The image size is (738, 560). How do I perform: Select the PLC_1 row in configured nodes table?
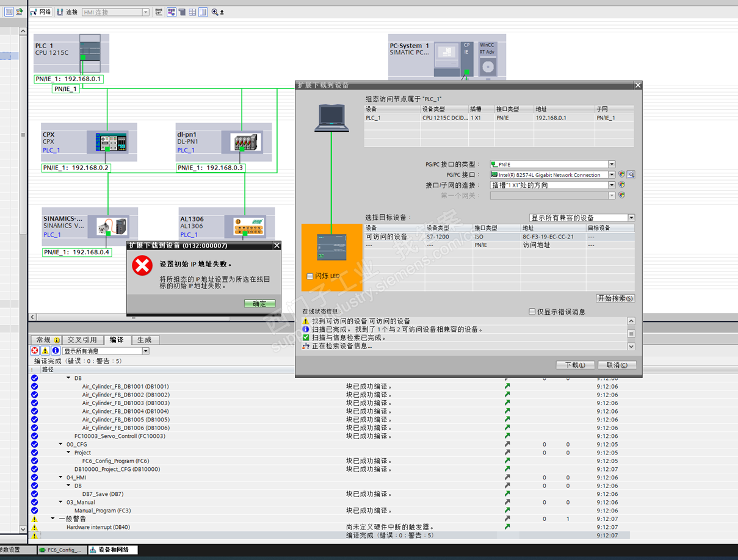pos(499,118)
